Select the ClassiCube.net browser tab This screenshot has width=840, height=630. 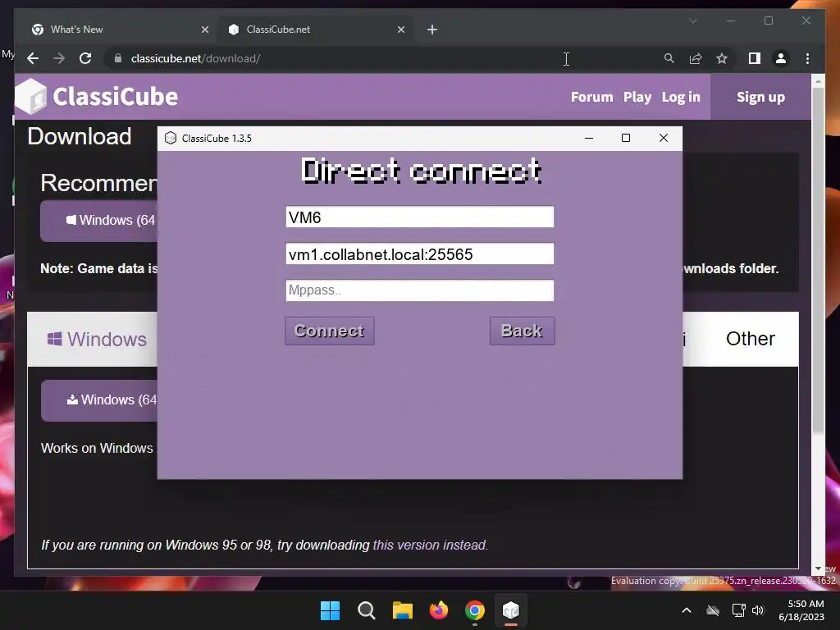tap(313, 30)
